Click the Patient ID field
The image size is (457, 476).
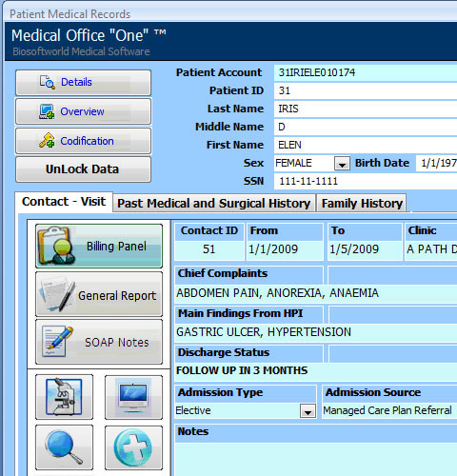[366, 90]
